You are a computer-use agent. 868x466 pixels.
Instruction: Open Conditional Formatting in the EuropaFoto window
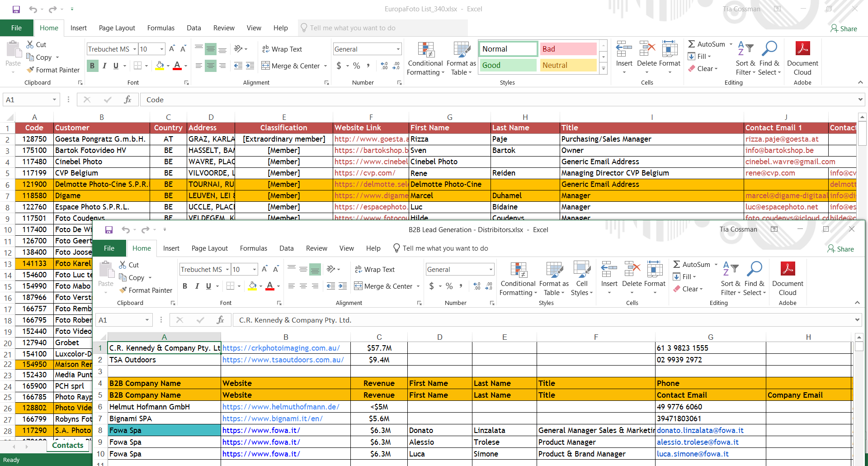(x=425, y=59)
